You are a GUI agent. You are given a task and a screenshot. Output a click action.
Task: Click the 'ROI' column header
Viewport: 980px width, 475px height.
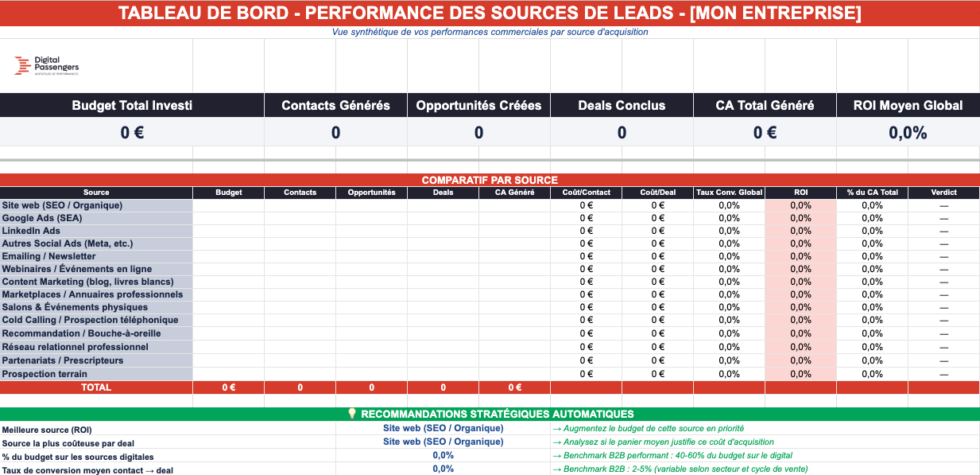(800, 192)
